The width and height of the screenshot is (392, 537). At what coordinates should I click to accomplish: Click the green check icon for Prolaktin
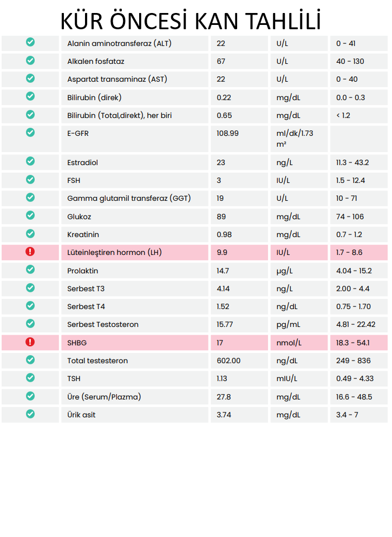pos(30,270)
